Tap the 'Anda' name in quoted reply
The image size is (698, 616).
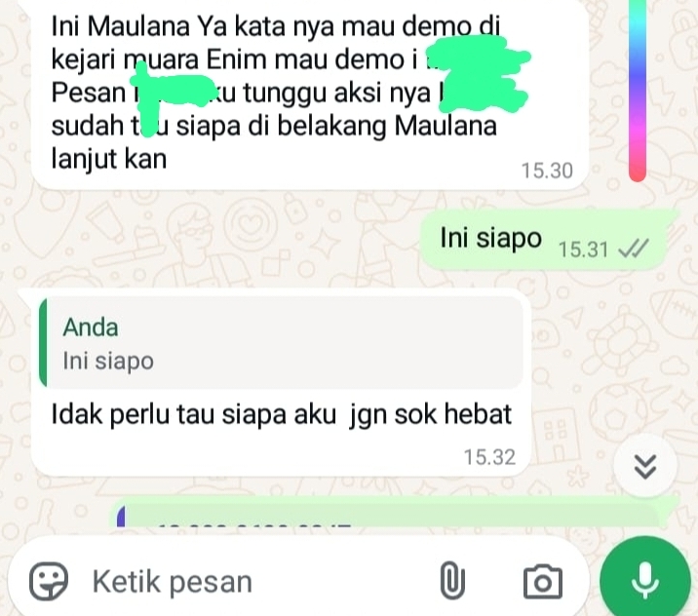91,328
